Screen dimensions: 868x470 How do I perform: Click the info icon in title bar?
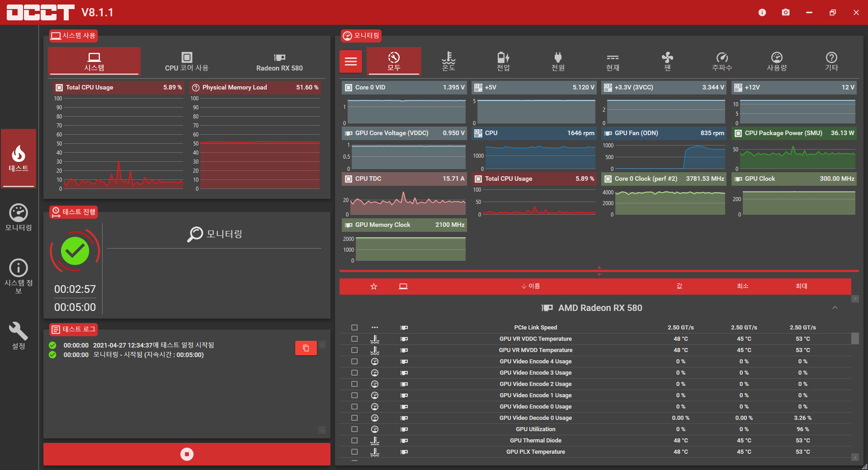coord(762,13)
